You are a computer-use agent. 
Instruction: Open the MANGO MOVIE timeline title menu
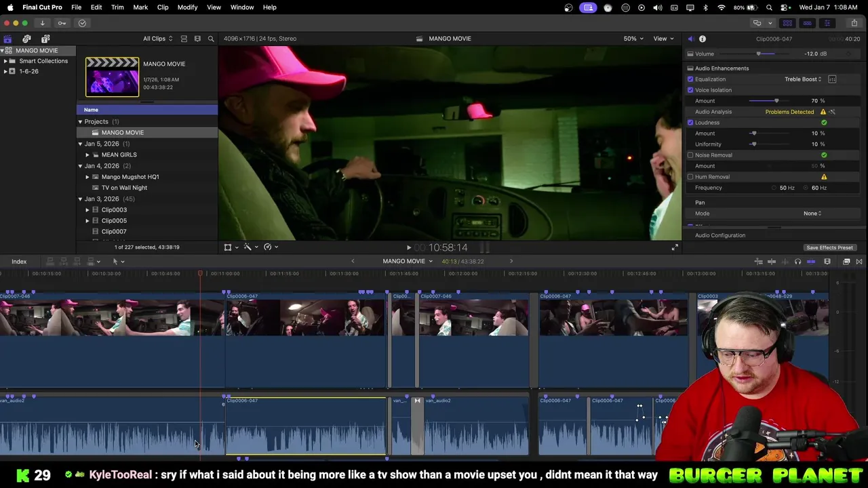407,261
